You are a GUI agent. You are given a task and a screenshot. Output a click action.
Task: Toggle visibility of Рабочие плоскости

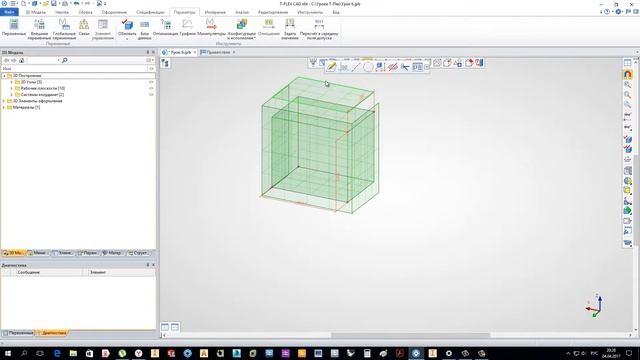(x=151, y=88)
